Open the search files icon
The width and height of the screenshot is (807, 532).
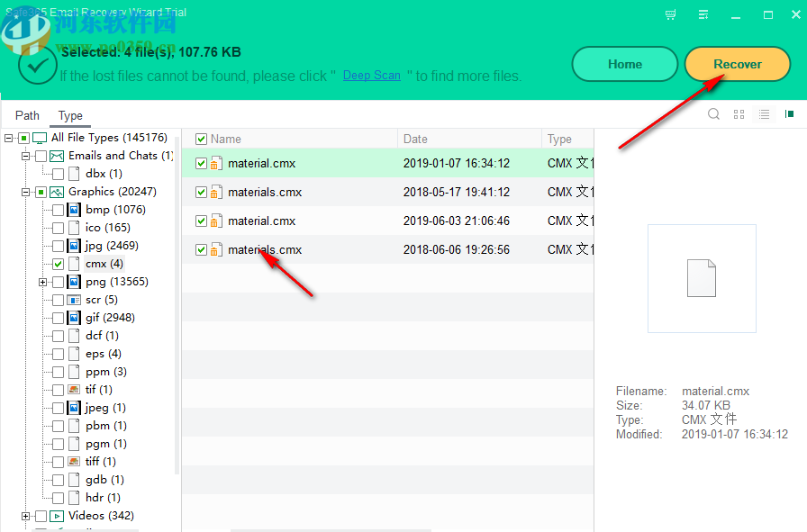tap(713, 114)
